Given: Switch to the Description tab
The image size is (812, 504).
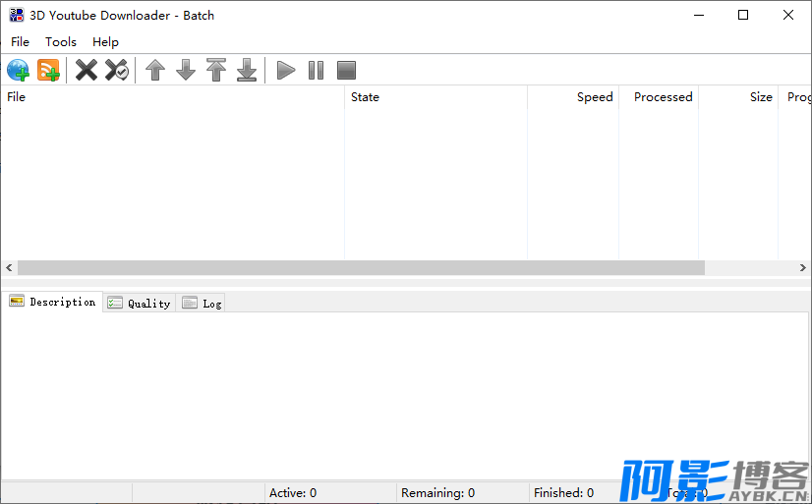Looking at the screenshot, I should point(52,302).
